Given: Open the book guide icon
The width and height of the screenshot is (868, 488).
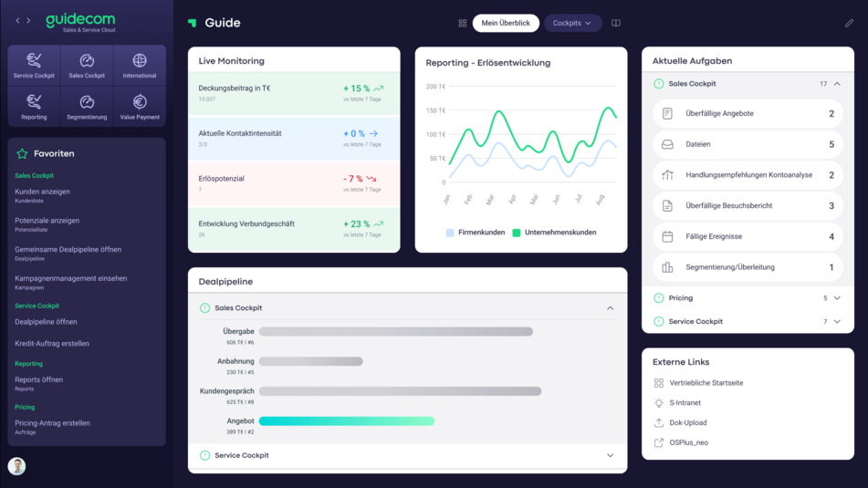Looking at the screenshot, I should pos(616,24).
